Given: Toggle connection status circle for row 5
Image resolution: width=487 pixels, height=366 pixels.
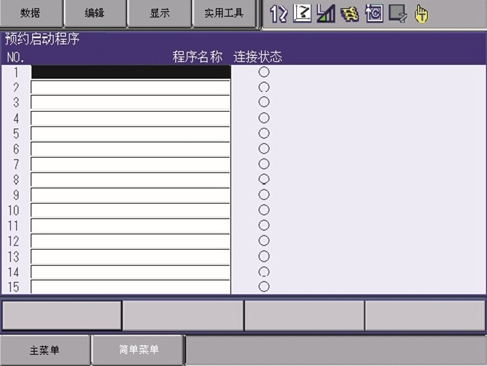Looking at the screenshot, I should click(x=264, y=133).
